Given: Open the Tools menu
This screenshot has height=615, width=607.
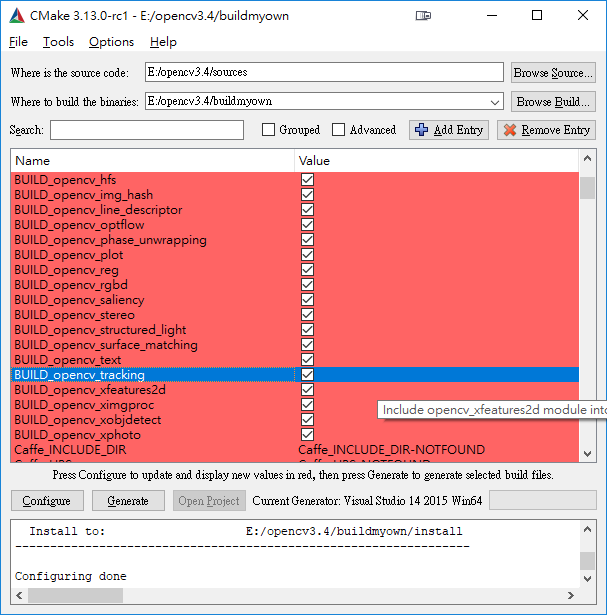Looking at the screenshot, I should [x=58, y=42].
